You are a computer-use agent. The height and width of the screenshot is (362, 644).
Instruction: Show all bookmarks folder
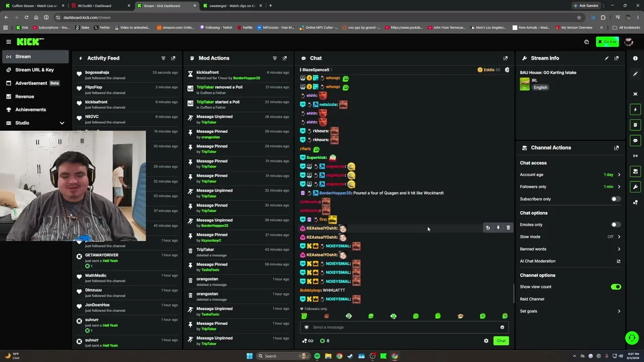coord(626,28)
